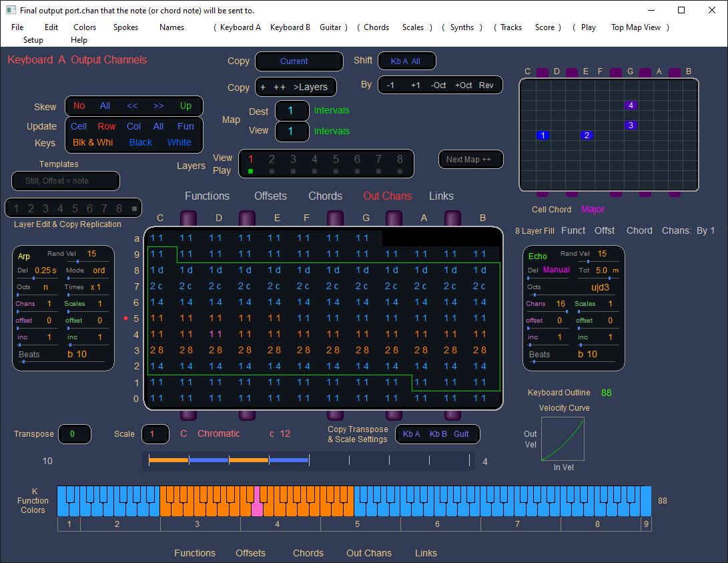Toggle Play indicator for layer 2

[272, 171]
